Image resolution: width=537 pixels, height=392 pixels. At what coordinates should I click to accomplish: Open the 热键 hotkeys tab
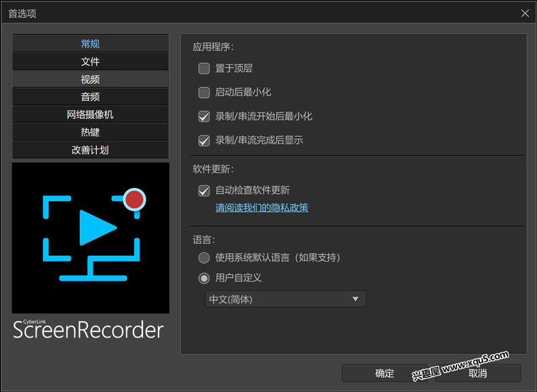90,132
